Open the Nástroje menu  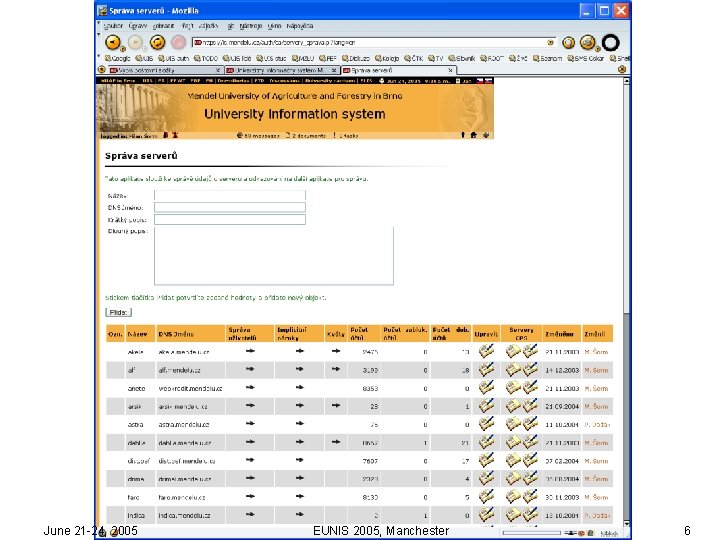(251, 26)
